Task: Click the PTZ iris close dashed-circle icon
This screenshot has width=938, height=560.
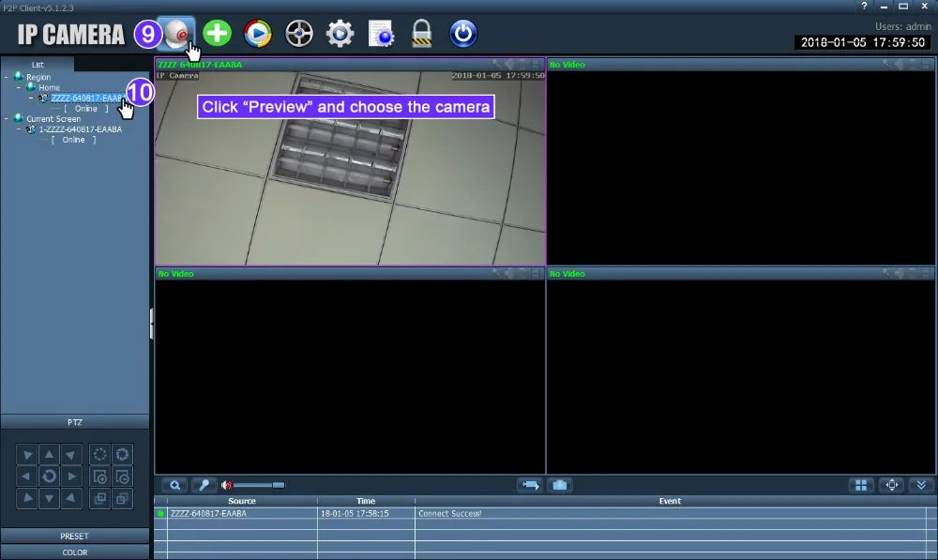Action: (100, 455)
